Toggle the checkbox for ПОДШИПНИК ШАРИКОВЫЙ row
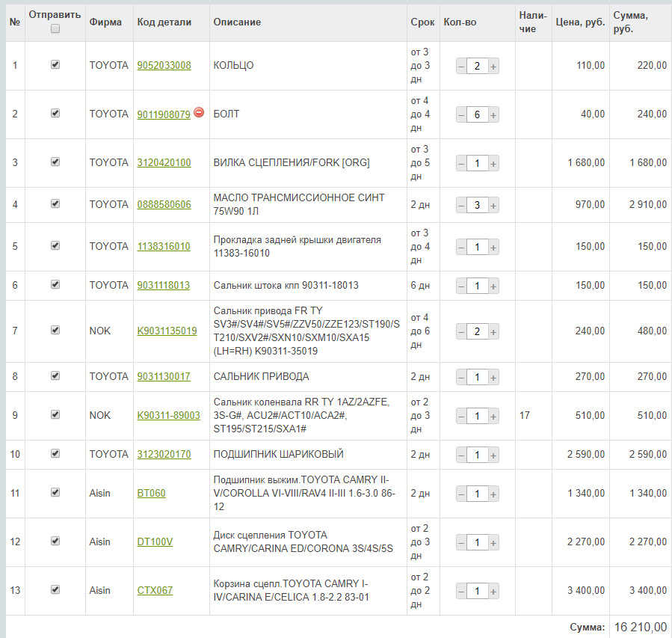This screenshot has width=672, height=638. point(55,453)
